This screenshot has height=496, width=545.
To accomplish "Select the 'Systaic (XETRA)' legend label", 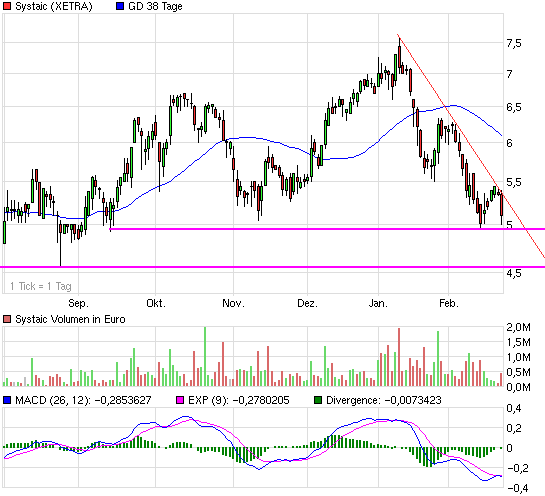I will [x=54, y=6].
